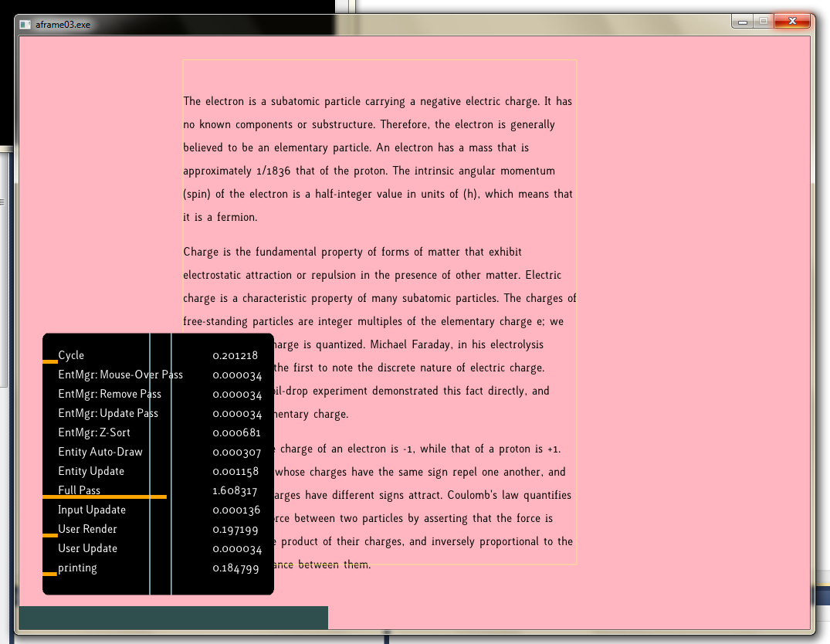Select the User Update profiler entry
The width and height of the screenshot is (830, 644).
click(x=88, y=548)
